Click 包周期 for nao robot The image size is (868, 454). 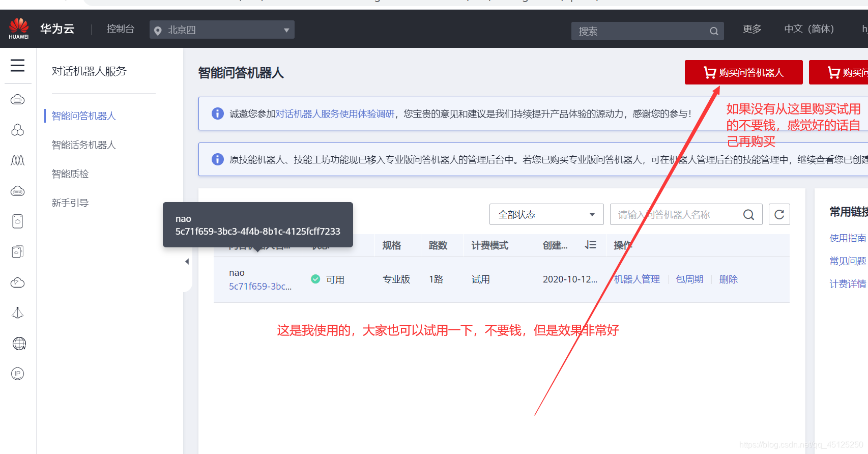(x=689, y=279)
